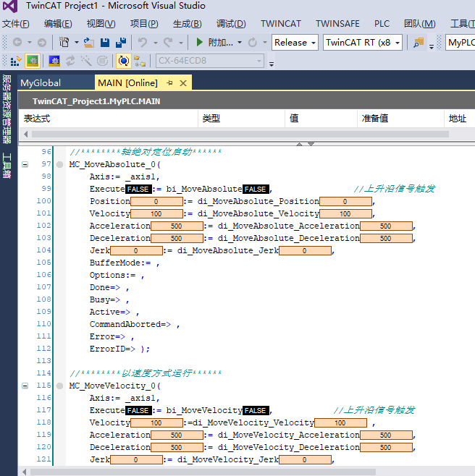The height and width of the screenshot is (476, 475).
Task: Click the TwinCAT config mode blue icon
Action: point(54,61)
